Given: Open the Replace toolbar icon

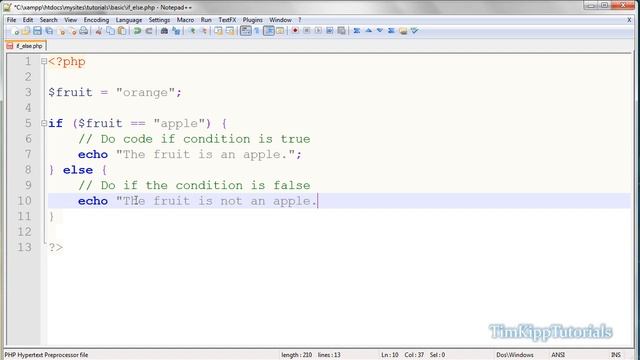Looking at the screenshot, I should [x=176, y=31].
